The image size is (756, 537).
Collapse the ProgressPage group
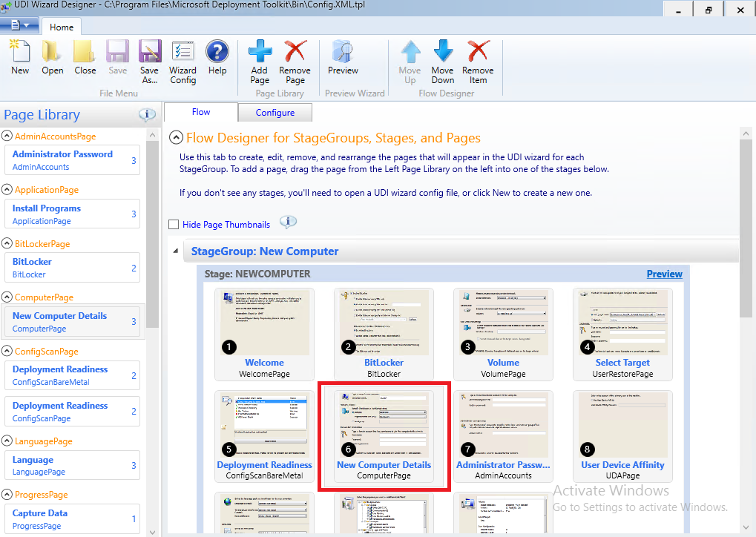coord(7,494)
